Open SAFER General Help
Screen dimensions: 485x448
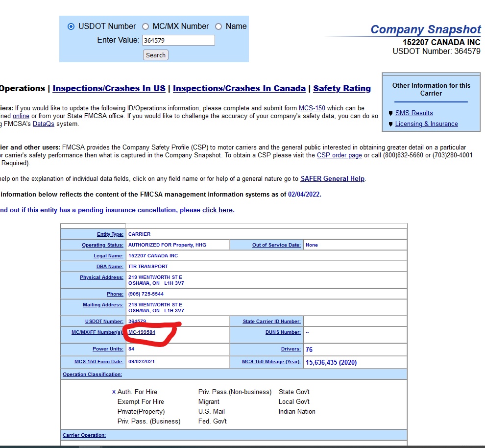click(332, 178)
